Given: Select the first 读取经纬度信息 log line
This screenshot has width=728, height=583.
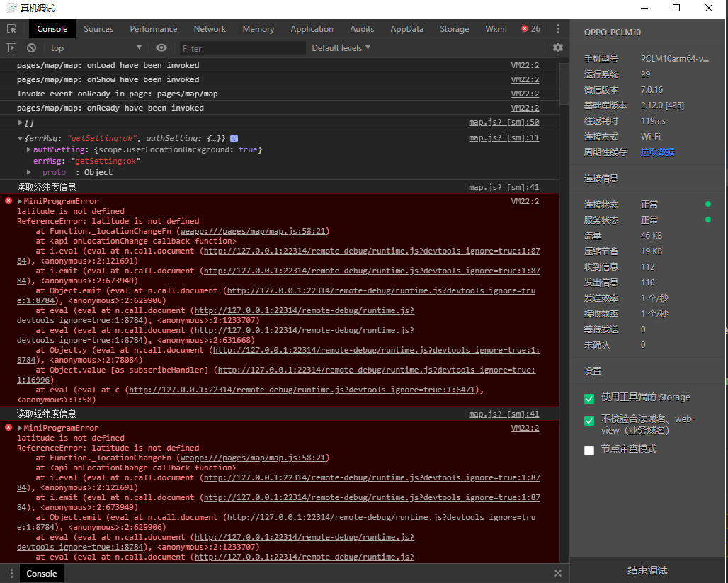Looking at the screenshot, I should coord(47,187).
